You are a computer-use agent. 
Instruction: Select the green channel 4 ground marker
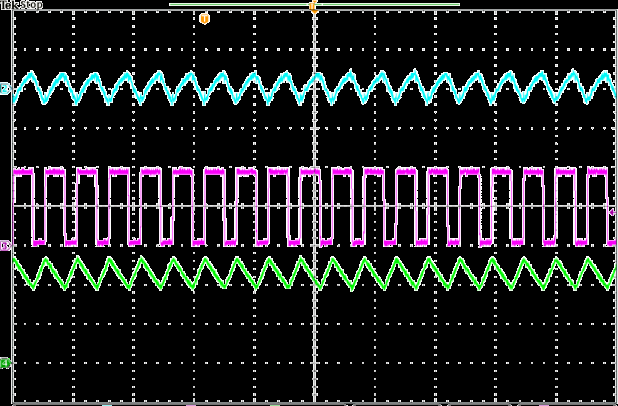(5, 362)
